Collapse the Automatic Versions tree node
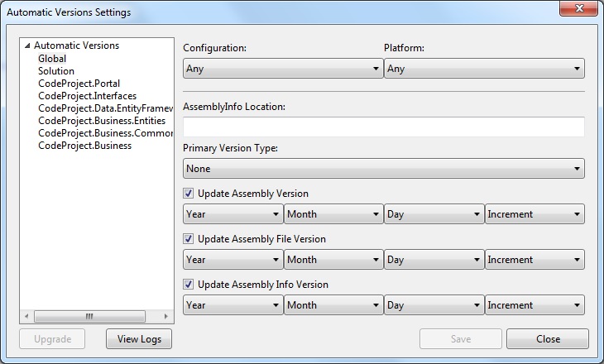Viewport: 604px width, 364px height. [28, 46]
